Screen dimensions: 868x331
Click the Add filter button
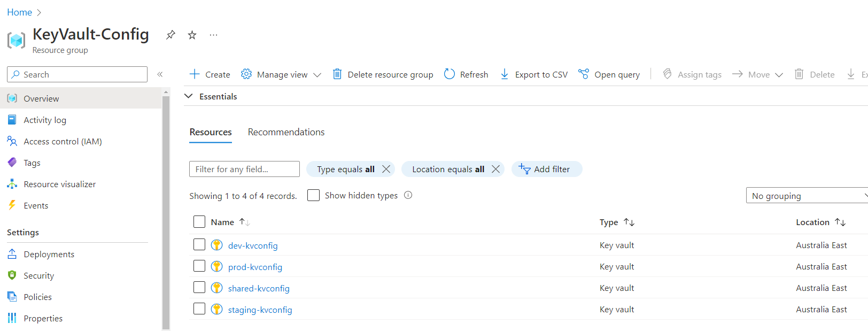tap(546, 169)
